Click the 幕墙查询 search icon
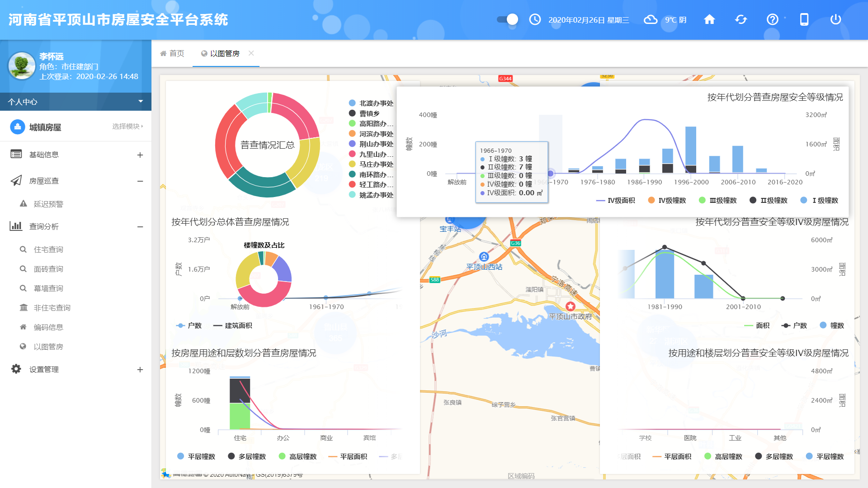868x488 pixels. [23, 288]
